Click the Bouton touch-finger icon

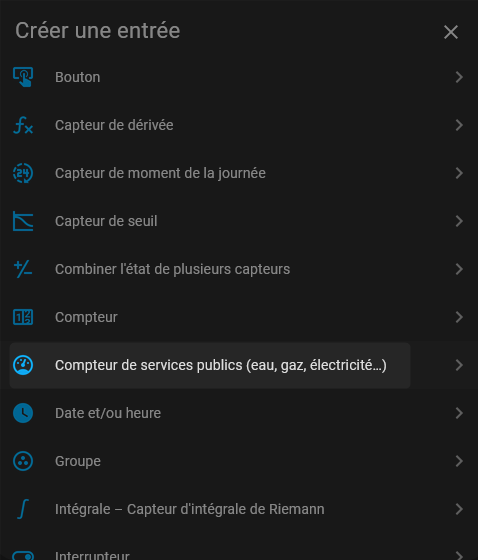pyautogui.click(x=23, y=77)
